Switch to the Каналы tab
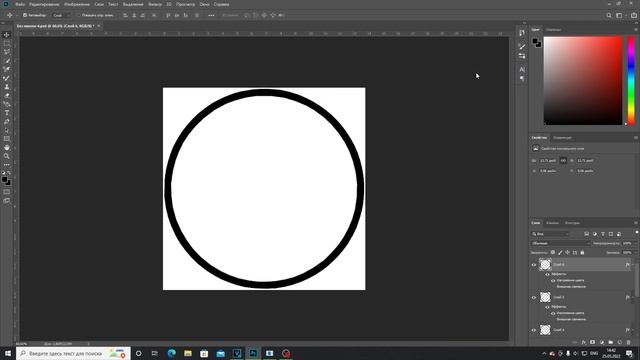Screen dimensions: 640x360 click(552, 223)
